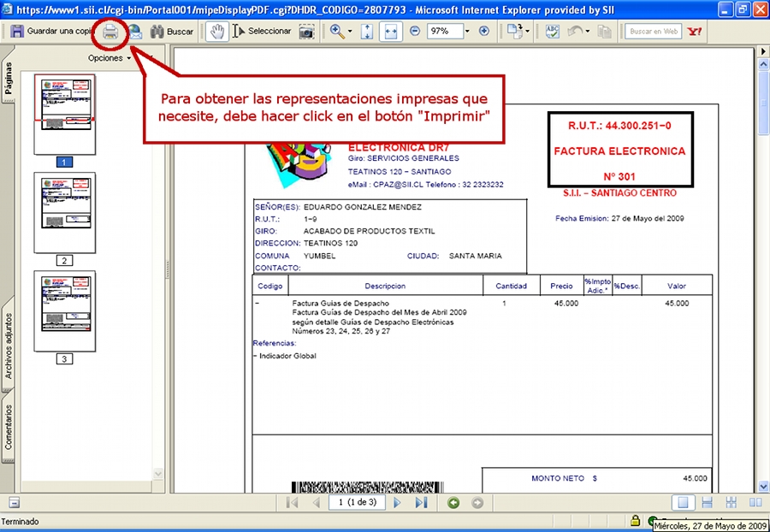Viewport: 770px width, 532px height.
Task: Decrease zoom with the minus button
Action: (415, 32)
